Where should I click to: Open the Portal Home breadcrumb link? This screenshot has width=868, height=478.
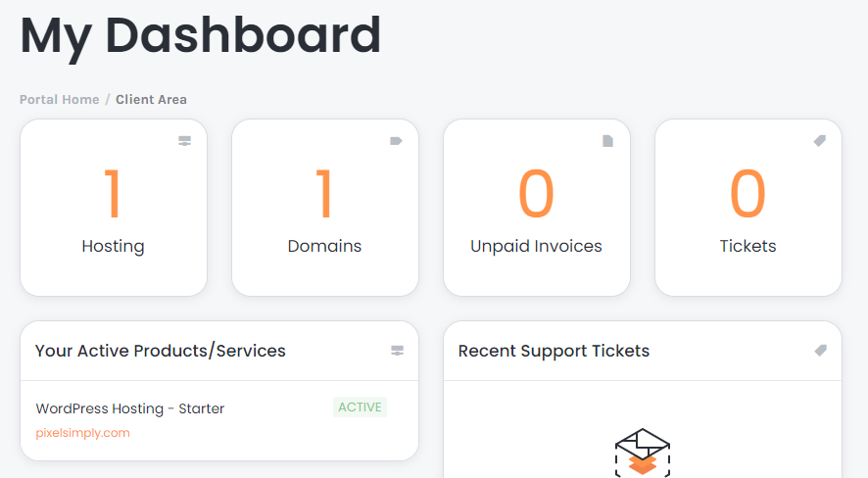tap(59, 100)
